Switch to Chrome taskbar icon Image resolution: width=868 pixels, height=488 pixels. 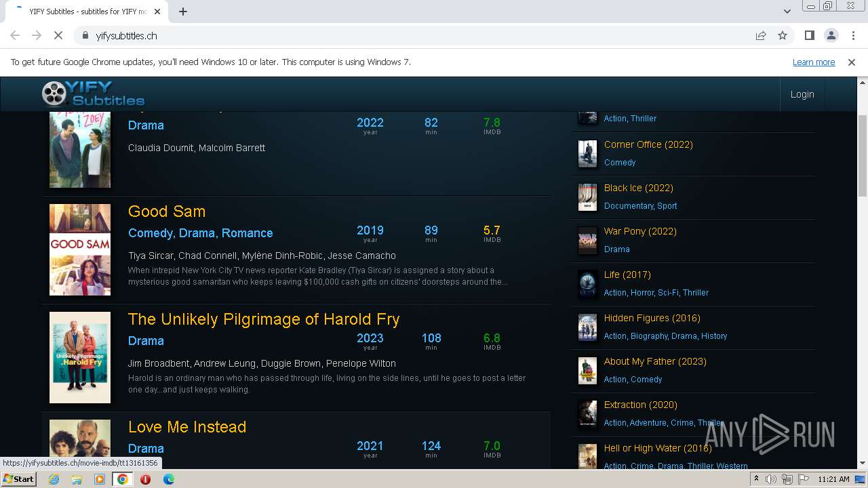pyautogui.click(x=123, y=479)
